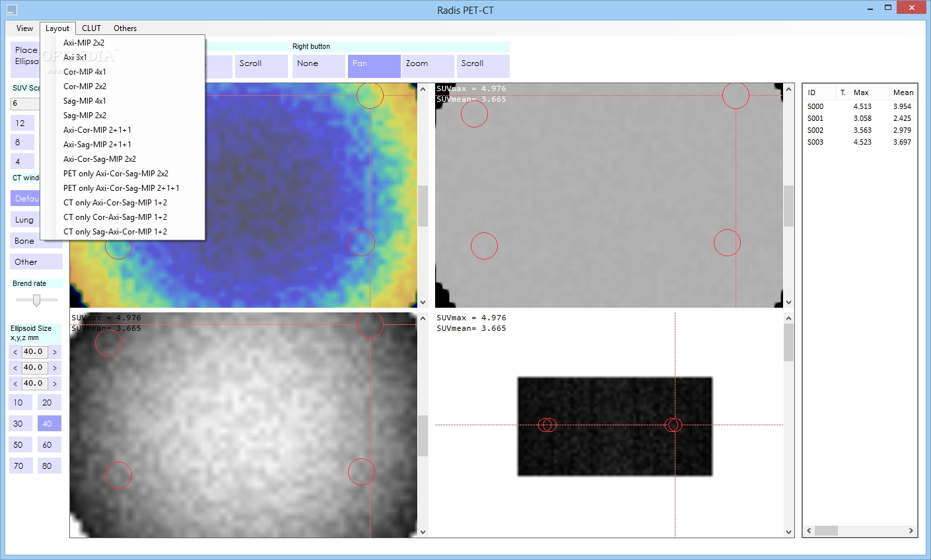Screen dimensions: 931x560
Task: Sort ROI table by Max column
Action: coord(869,92)
